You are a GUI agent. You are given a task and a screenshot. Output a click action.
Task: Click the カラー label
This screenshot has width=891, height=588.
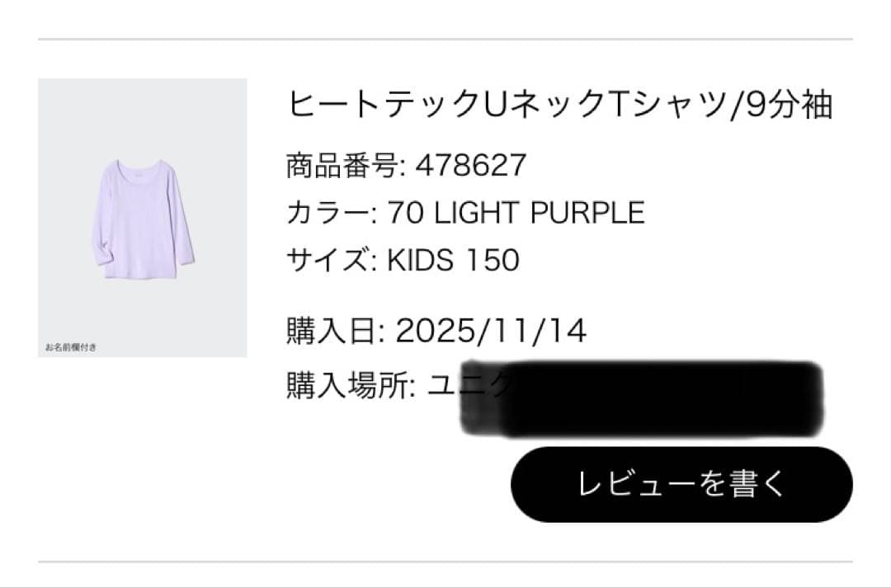click(x=328, y=213)
